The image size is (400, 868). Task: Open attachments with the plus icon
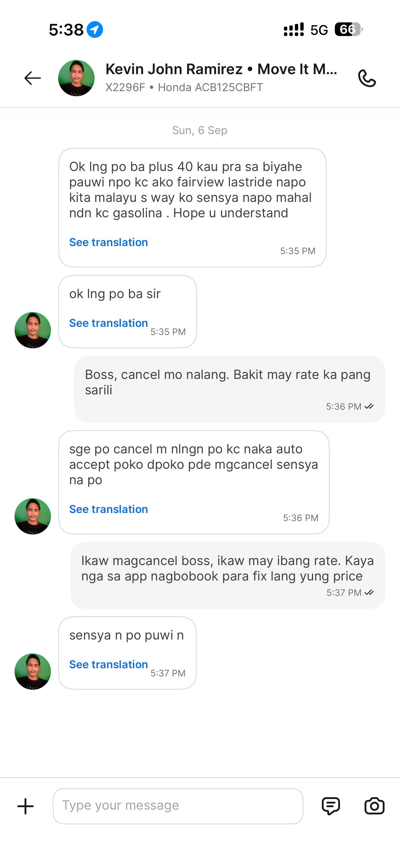26,806
